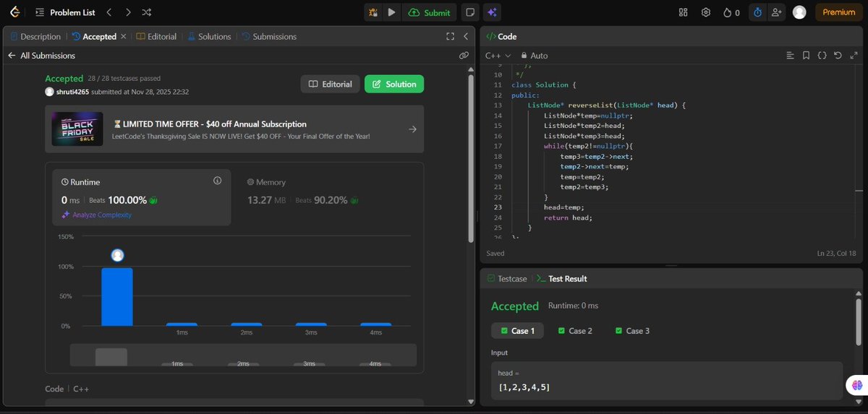This screenshot has width=868, height=414.
Task: Click the Black Friday sale thumbnail
Action: coord(77,129)
